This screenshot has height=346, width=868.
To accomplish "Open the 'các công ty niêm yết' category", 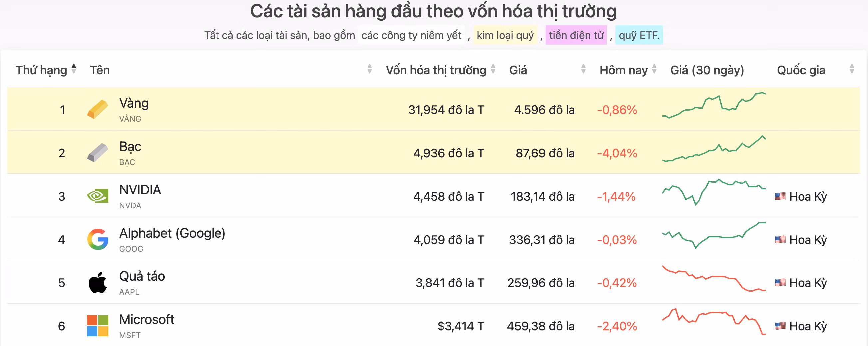I will tap(411, 35).
